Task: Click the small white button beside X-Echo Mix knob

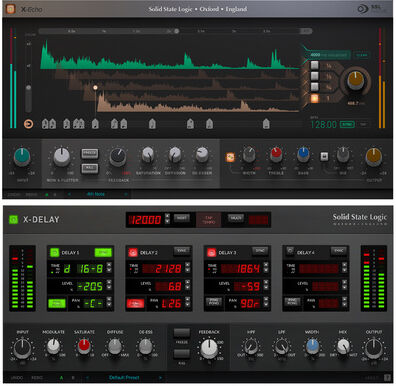Action: tap(324, 156)
